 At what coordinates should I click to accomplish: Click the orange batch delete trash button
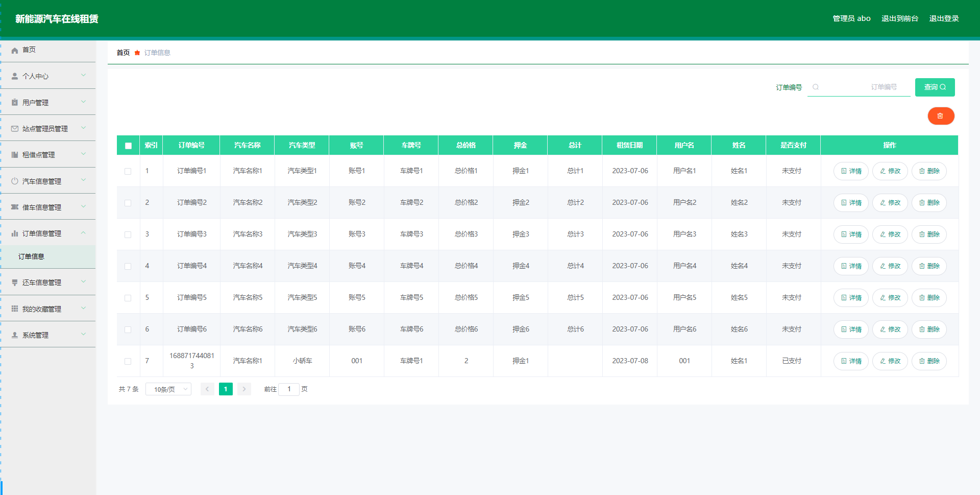941,116
